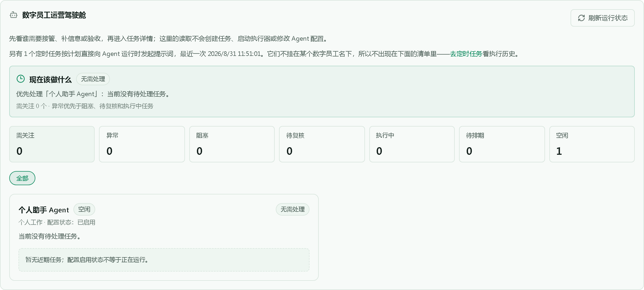This screenshot has width=644, height=290.
Task: Click the timestamp 2026/8/31 11:51:01 sentence
Action: coord(264,54)
